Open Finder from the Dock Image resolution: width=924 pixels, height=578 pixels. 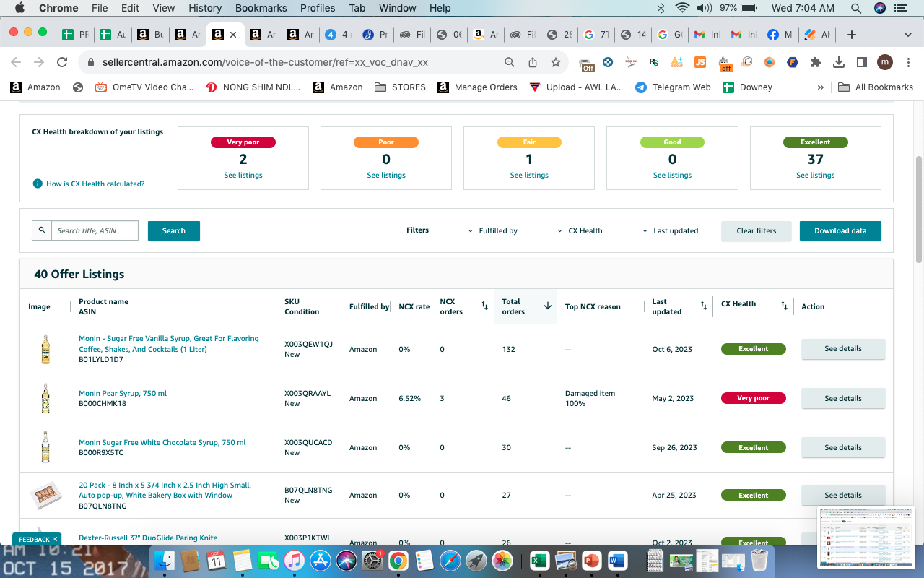pyautogui.click(x=165, y=560)
